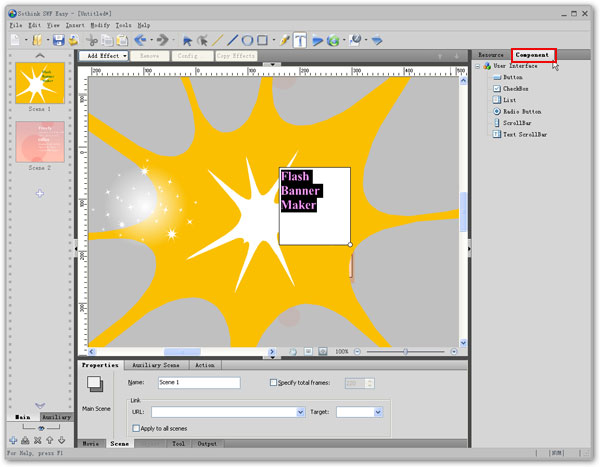The height and width of the screenshot is (467, 600).
Task: Click the add scene plus icon
Action: (x=13, y=440)
